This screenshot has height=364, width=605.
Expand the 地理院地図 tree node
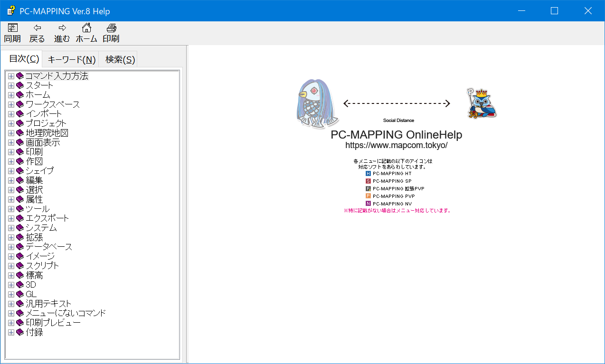pos(11,133)
